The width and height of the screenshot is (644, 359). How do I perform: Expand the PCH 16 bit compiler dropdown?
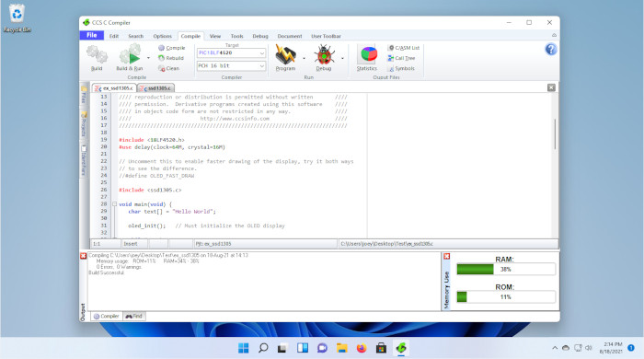[261, 66]
